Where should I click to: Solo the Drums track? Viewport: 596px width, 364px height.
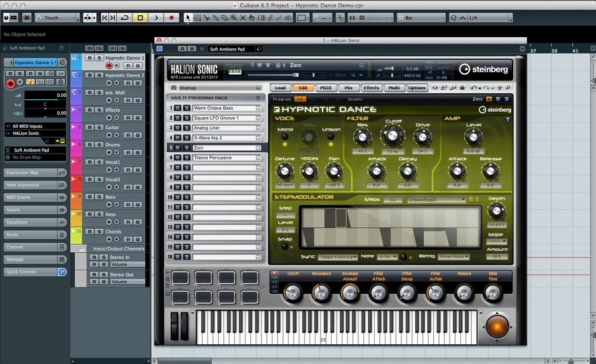(x=99, y=145)
